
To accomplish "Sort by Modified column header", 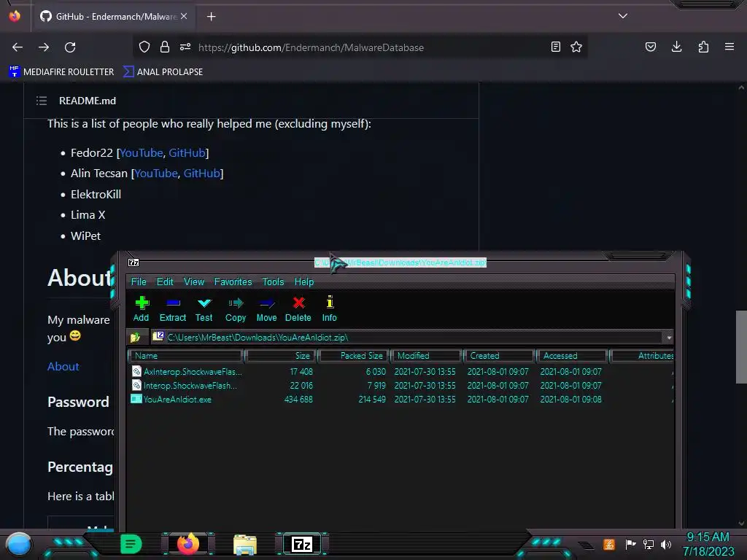I will click(426, 356).
